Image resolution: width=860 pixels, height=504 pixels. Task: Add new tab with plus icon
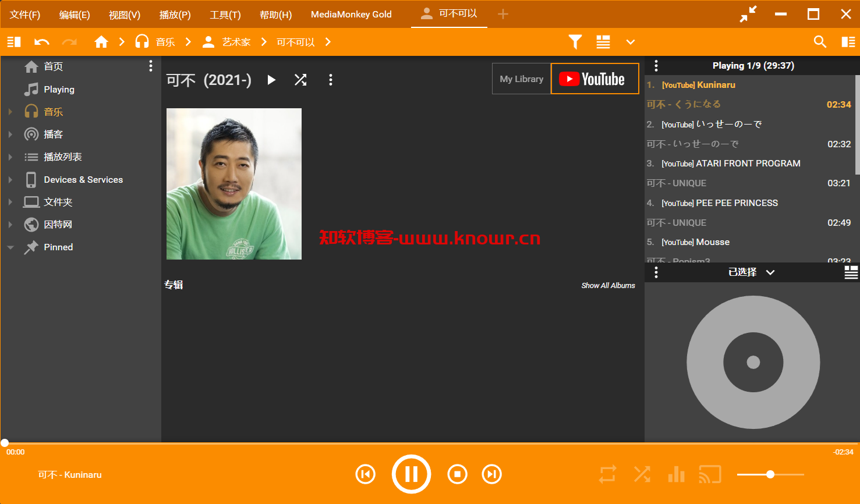(x=503, y=14)
